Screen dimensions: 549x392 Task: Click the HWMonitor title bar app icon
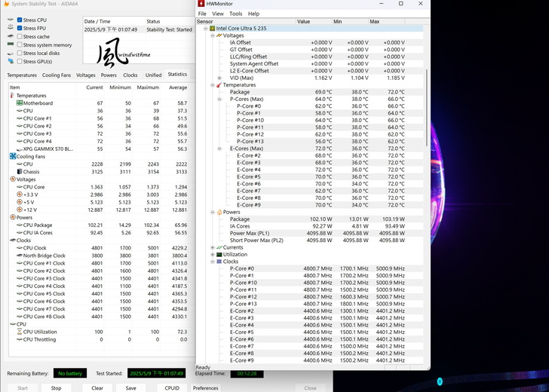pyautogui.click(x=201, y=4)
